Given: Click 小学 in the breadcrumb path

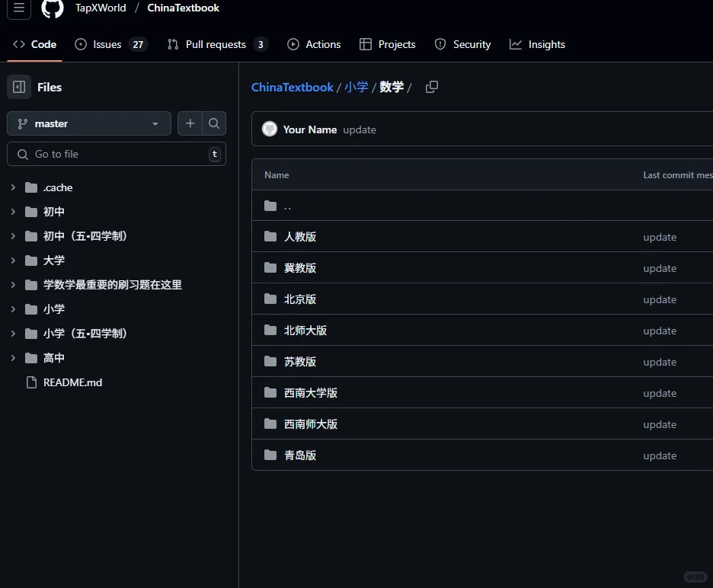Looking at the screenshot, I should pyautogui.click(x=356, y=87).
